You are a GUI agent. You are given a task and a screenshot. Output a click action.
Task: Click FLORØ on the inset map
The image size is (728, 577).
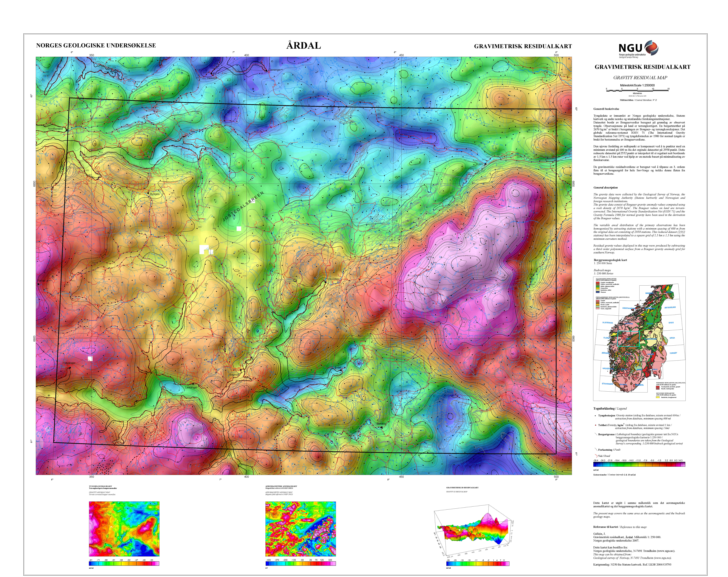(x=607, y=338)
